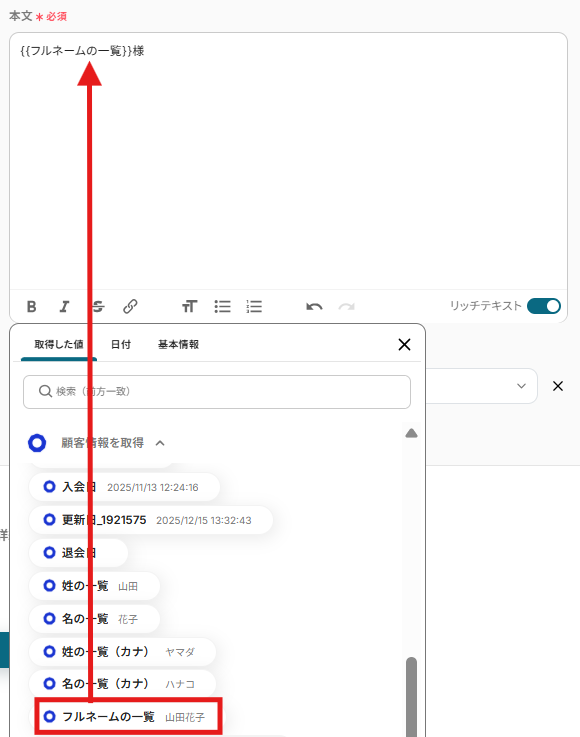The height and width of the screenshot is (737, 580).
Task: Click the 2025/12/15 13:32:43 timestamp
Action: tap(204, 520)
